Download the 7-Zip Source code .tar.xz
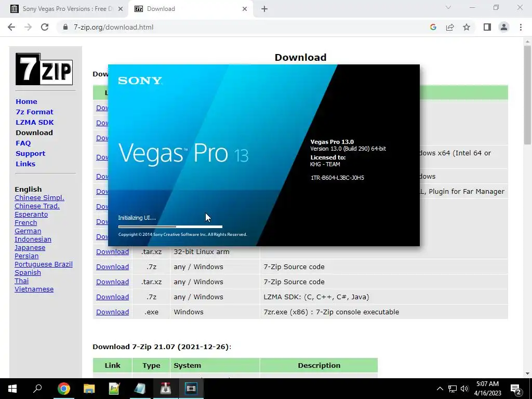Screen dimensions: 532x399 click(x=112, y=282)
